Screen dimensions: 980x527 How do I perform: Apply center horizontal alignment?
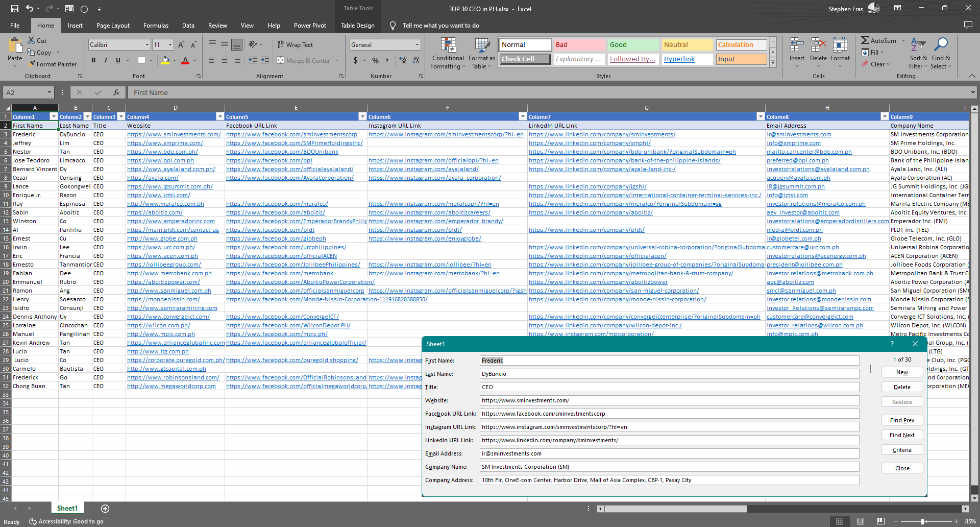pyautogui.click(x=225, y=60)
